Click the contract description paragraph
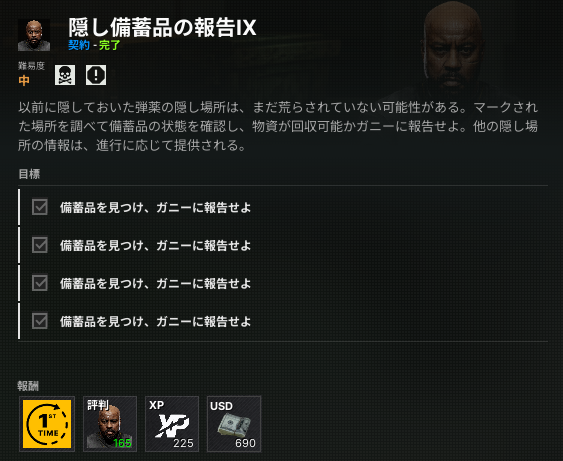 coord(278,126)
